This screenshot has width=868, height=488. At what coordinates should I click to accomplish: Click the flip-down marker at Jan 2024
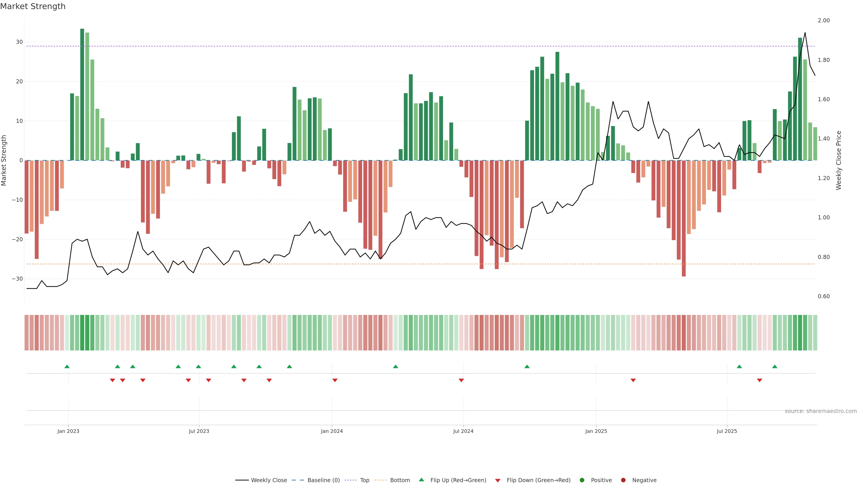coord(335,380)
